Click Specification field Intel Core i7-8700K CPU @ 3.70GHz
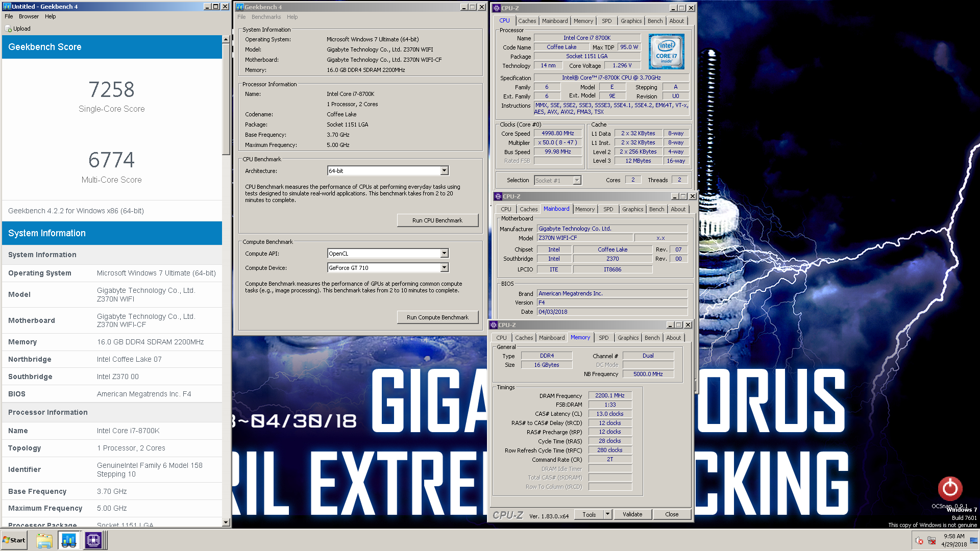The height and width of the screenshot is (551, 980). click(611, 78)
